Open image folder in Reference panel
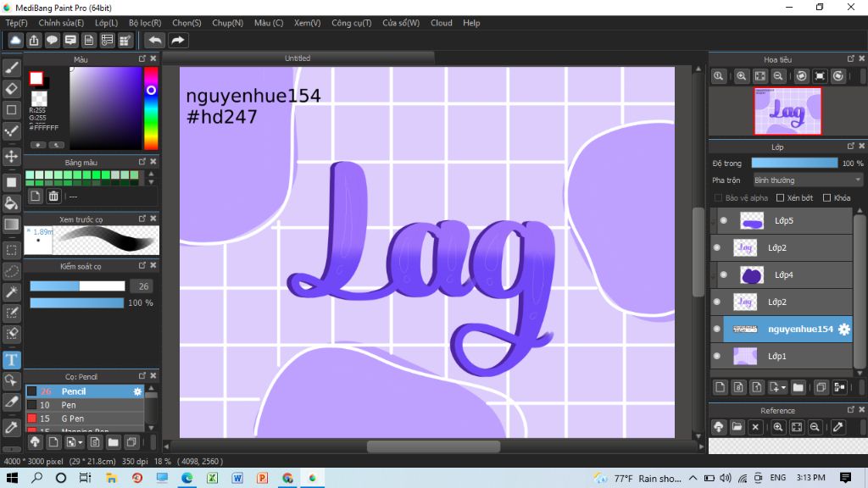868x488 pixels. click(x=737, y=427)
